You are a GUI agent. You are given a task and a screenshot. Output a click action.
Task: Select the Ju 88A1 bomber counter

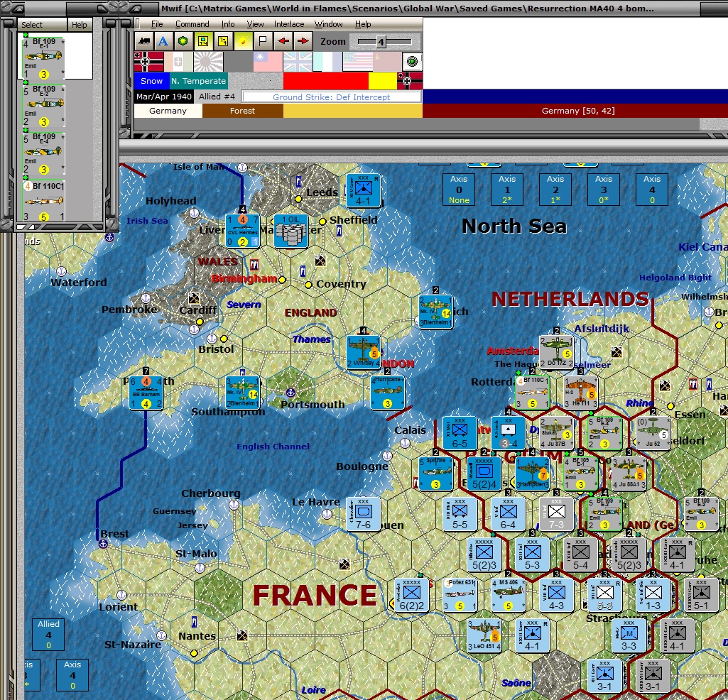tap(629, 474)
